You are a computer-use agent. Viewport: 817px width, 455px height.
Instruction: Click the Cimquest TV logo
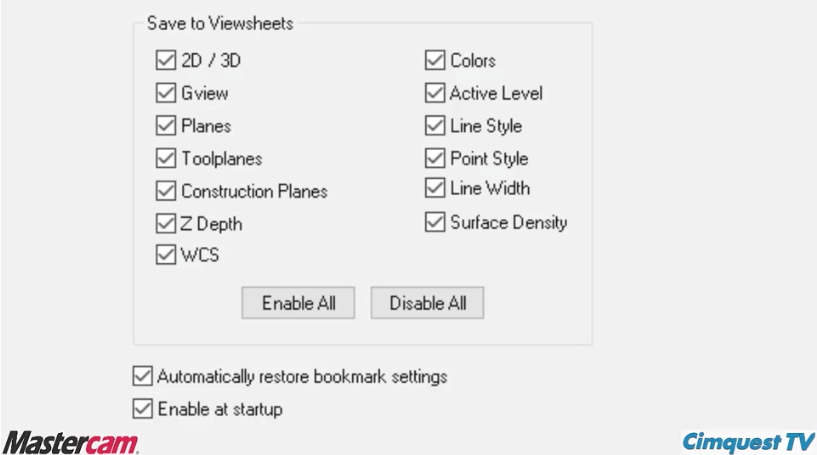click(x=748, y=442)
